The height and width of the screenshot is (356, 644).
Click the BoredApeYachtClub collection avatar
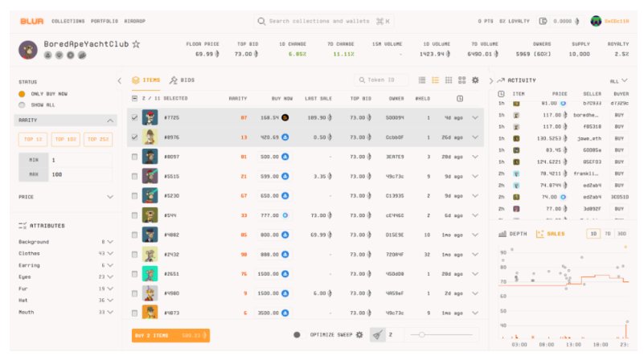28,50
